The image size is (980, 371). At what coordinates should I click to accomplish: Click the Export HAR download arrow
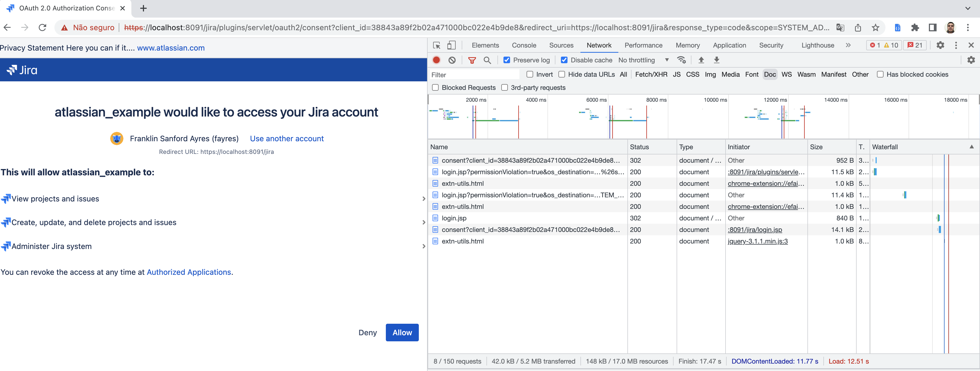click(x=716, y=60)
